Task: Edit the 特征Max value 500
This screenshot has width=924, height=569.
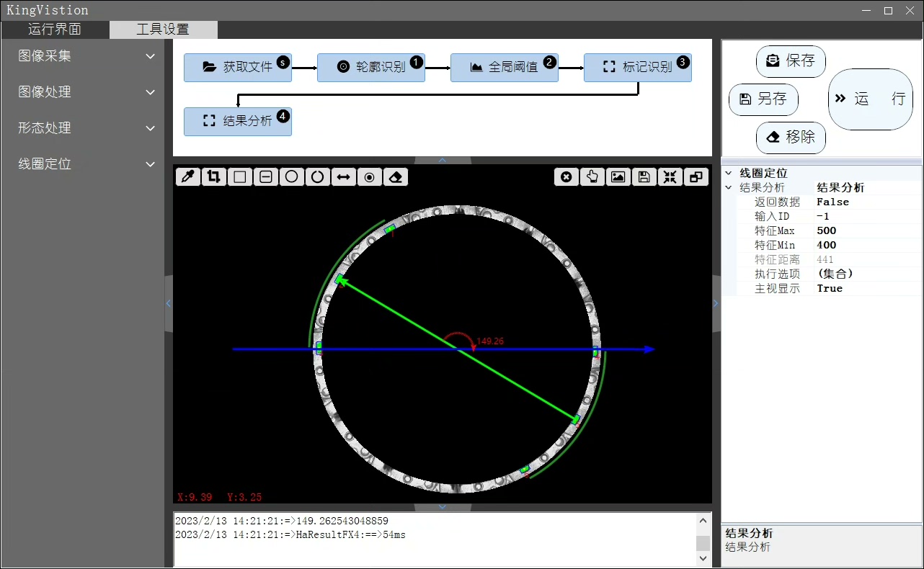Action: (868, 231)
